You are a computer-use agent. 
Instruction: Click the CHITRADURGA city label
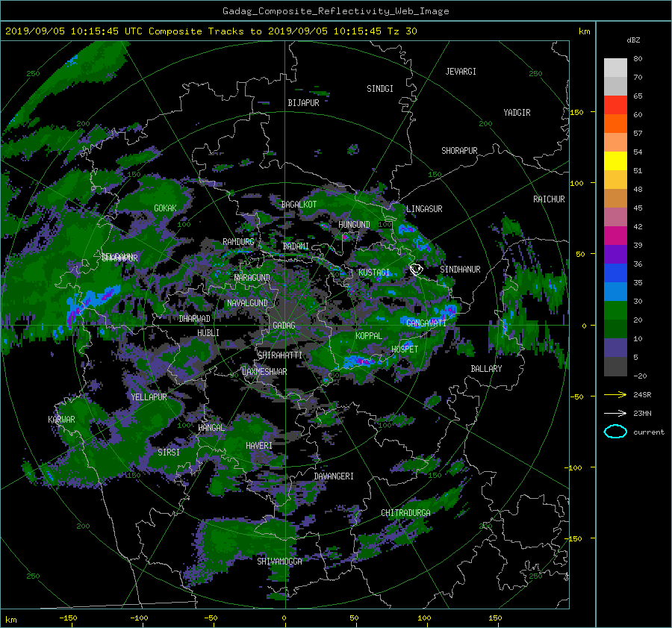(405, 513)
